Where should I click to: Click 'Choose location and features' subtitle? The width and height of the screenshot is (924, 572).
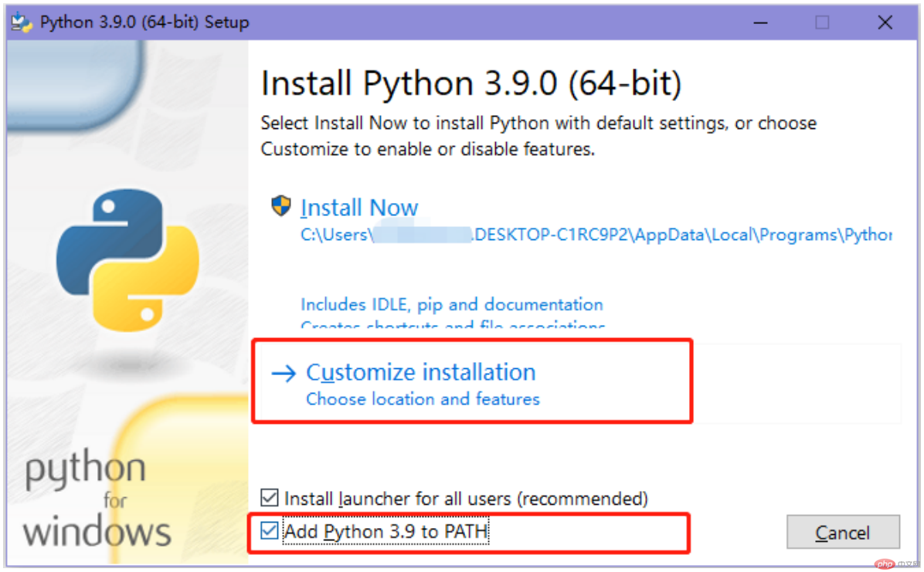(x=423, y=399)
